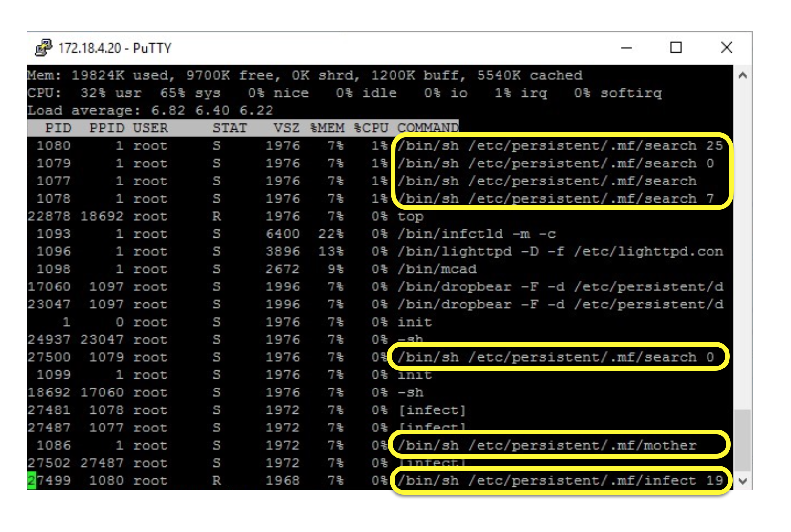Click the USER column header
Image resolution: width=791 pixels, height=532 pixels.
pos(150,128)
